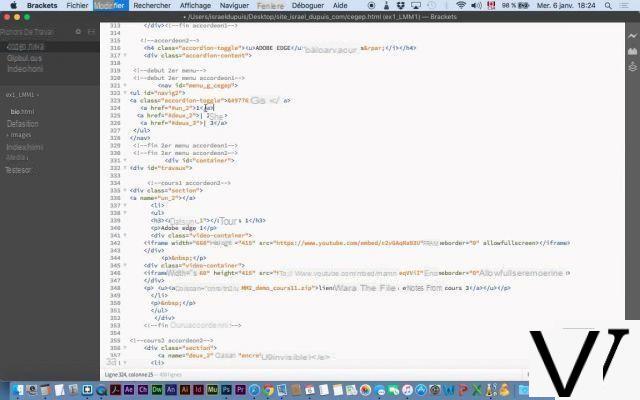Open Adobe Acrobat from the dock
Viewport: 640px width, 400px height.
(x=115, y=390)
